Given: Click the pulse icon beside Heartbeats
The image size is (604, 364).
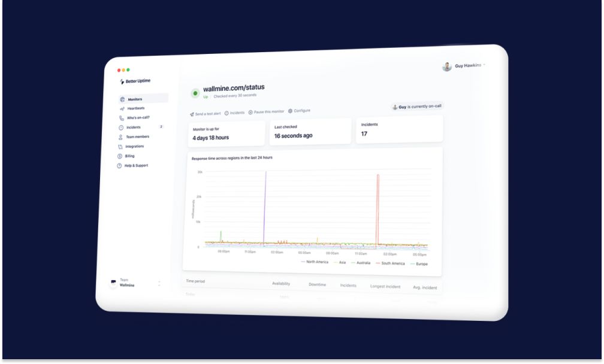Looking at the screenshot, I should pyautogui.click(x=122, y=109).
